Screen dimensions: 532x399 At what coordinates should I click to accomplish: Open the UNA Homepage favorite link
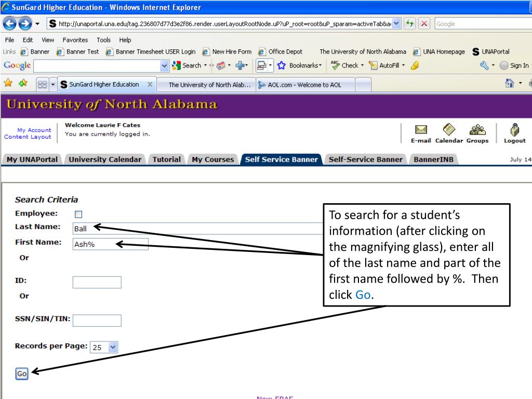pyautogui.click(x=438, y=51)
